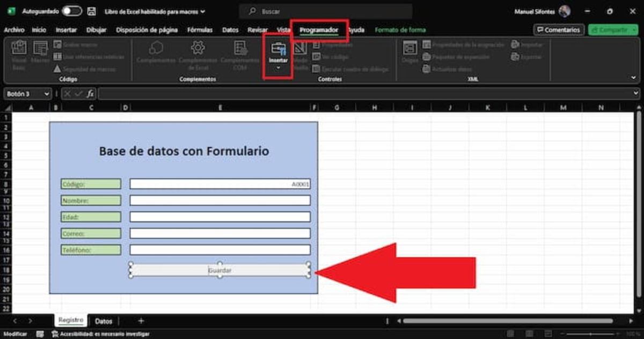The image size is (644, 339).
Task: Switch to the Fórmulas ribbon tab
Action: coord(200,30)
